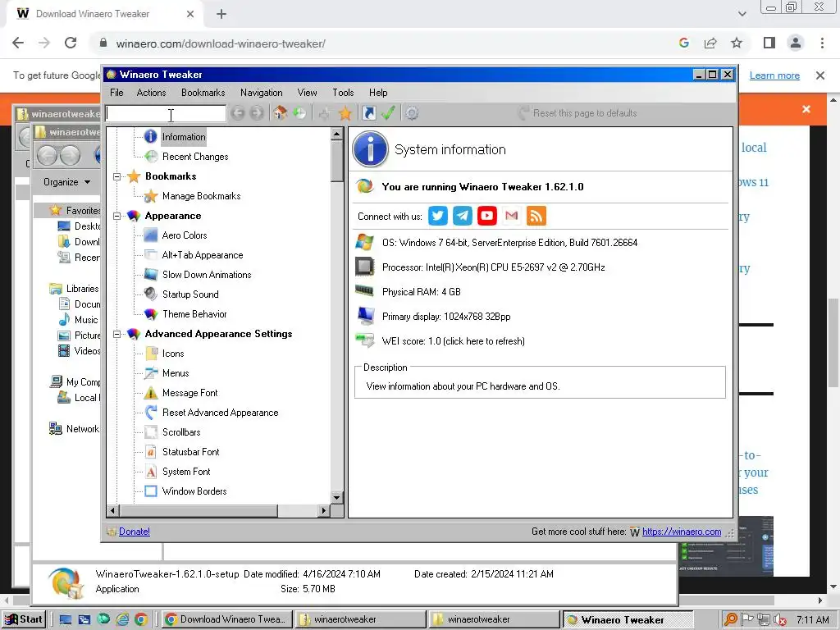Click the Learn more link in Chrome
840x630 pixels.
774,75
